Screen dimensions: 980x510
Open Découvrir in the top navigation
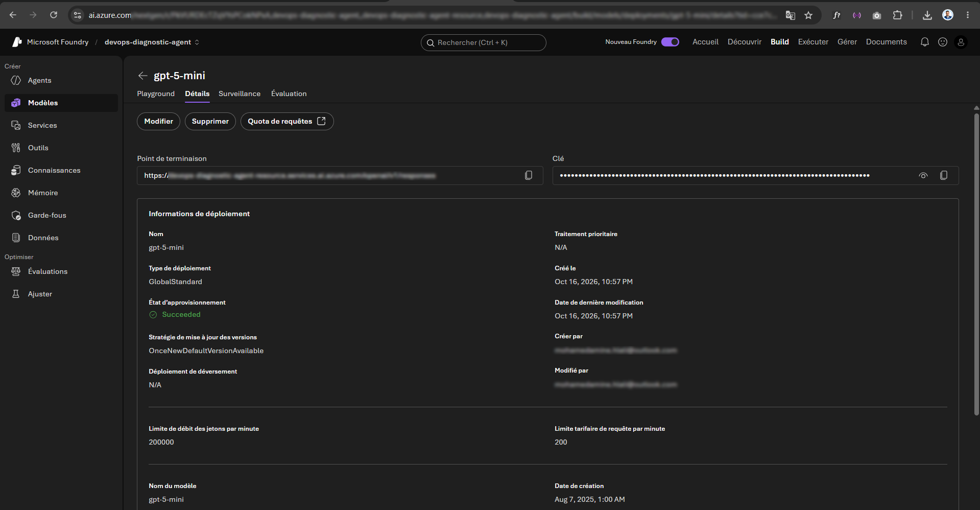click(744, 42)
